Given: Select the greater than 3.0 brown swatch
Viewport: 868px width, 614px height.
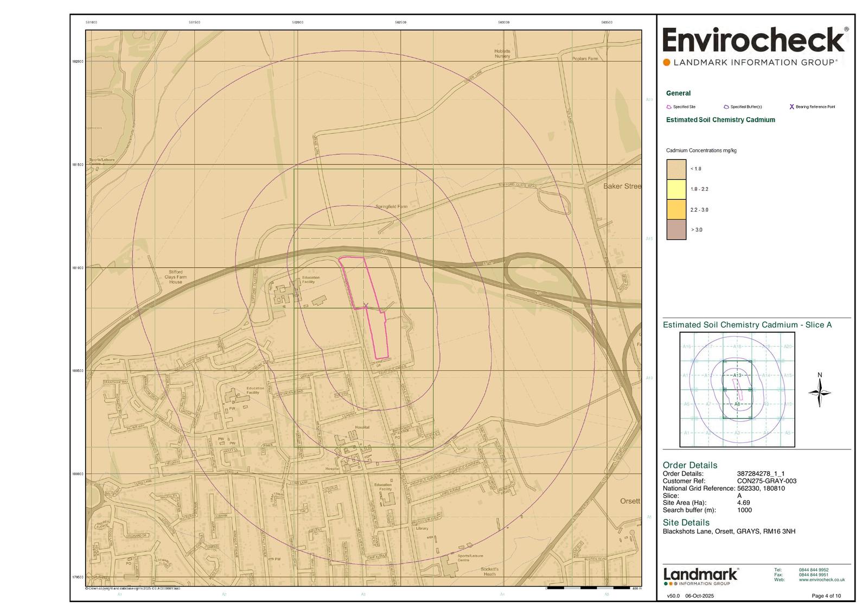Looking at the screenshot, I should coord(676,230).
